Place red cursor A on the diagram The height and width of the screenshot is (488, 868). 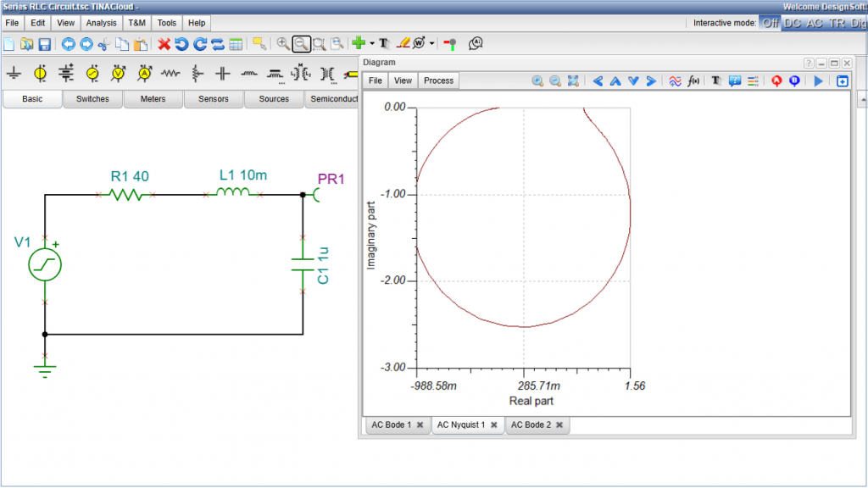(776, 80)
